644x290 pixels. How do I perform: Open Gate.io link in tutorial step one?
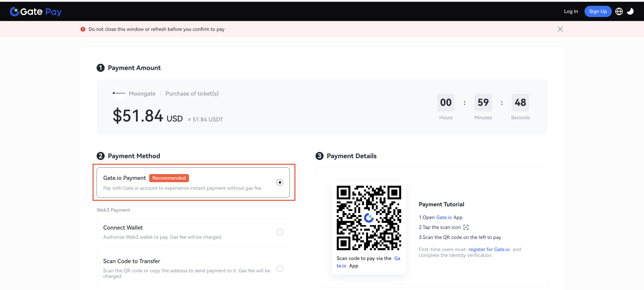tap(444, 217)
